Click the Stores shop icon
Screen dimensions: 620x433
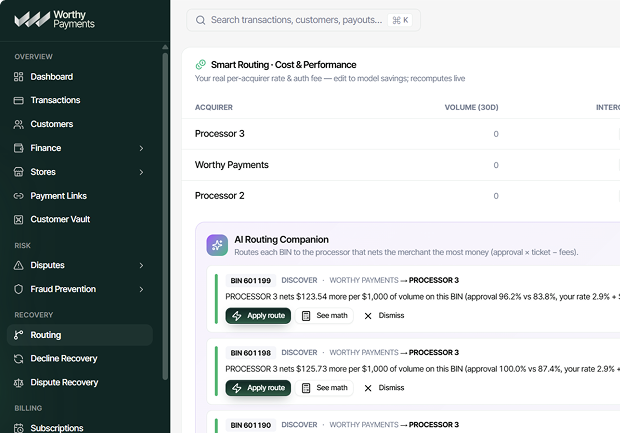19,172
